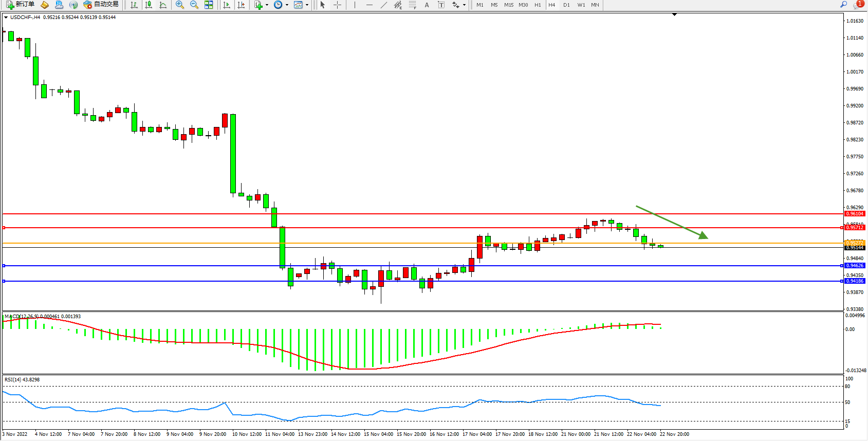868x441 pixels.
Task: Click the New Order (新订单) button
Action: tap(20, 5)
